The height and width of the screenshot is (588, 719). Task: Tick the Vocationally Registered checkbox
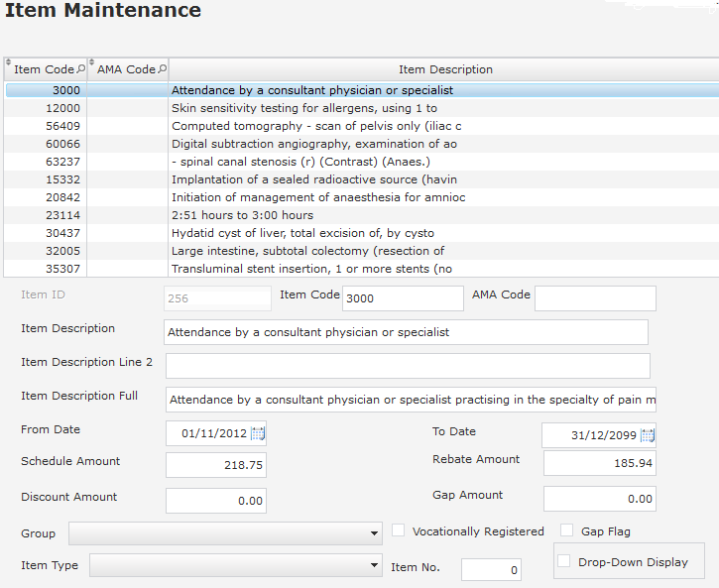tap(398, 530)
